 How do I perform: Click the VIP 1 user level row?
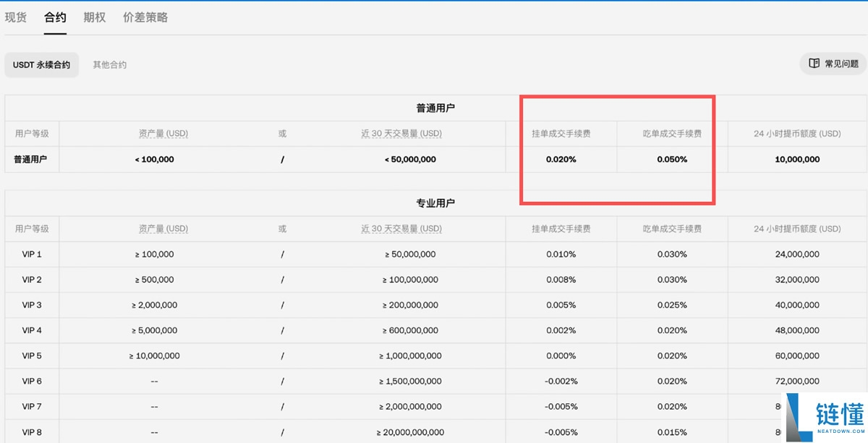[x=30, y=254]
